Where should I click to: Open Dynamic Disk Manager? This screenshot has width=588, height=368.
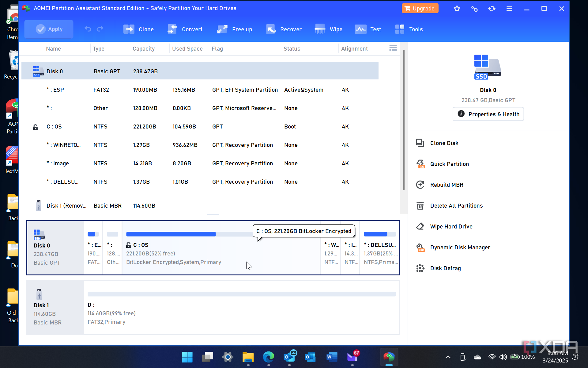click(x=453, y=247)
